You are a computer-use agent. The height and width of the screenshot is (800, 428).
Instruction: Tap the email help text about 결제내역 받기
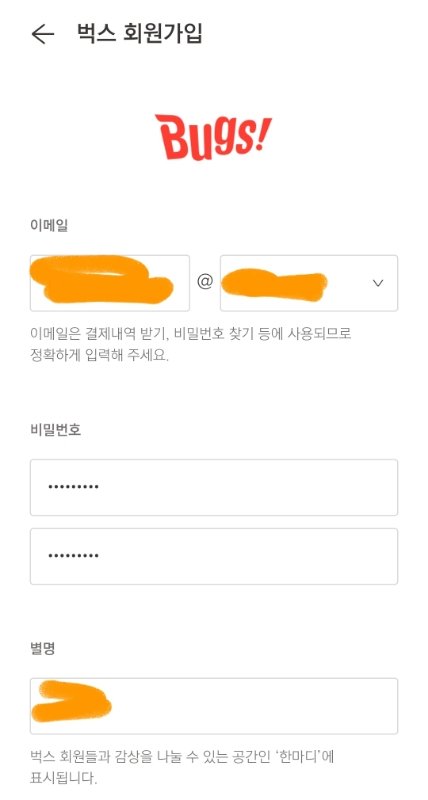pos(191,334)
